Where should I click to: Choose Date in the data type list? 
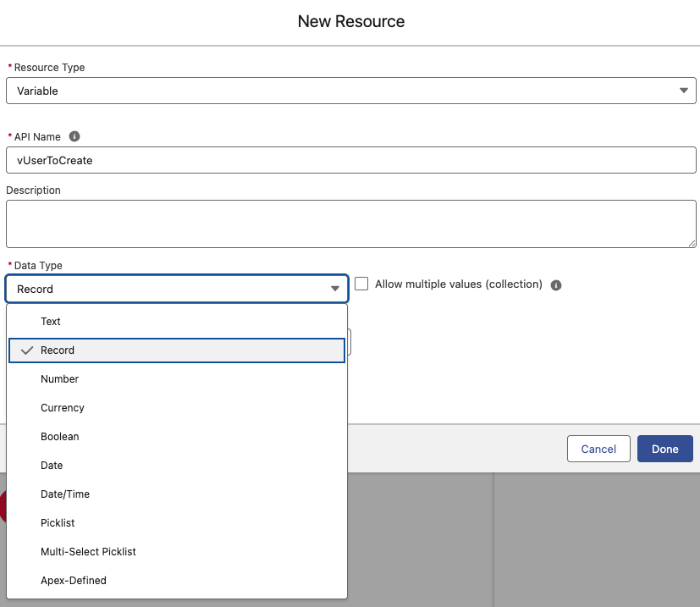coord(52,466)
